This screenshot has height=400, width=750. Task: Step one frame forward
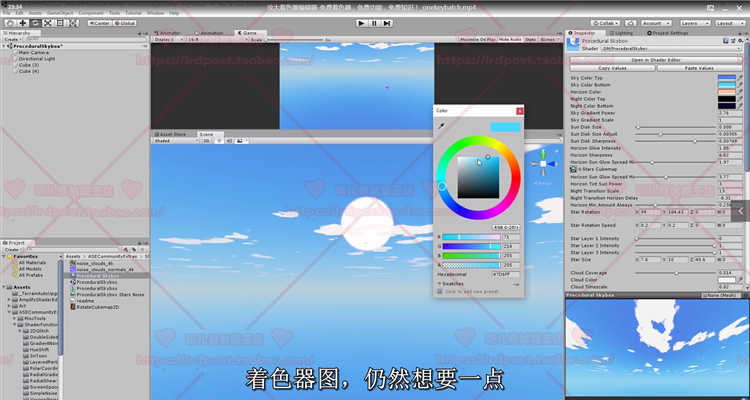pyautogui.click(x=387, y=23)
